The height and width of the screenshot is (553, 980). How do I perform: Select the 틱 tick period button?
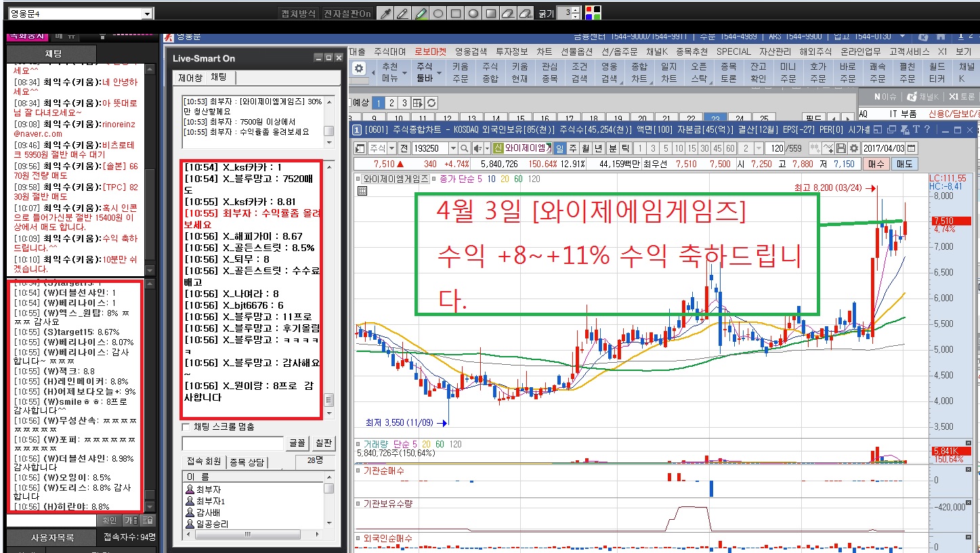click(624, 148)
